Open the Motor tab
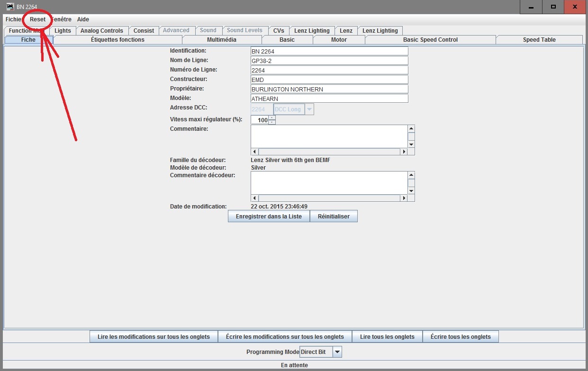This screenshot has height=371, width=588. click(339, 40)
